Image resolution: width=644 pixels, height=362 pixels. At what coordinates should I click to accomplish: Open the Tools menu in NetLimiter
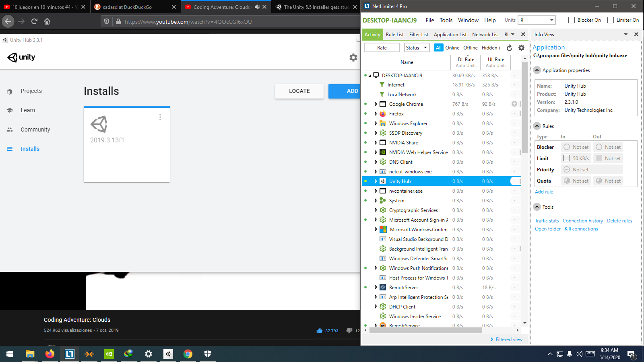click(x=446, y=20)
